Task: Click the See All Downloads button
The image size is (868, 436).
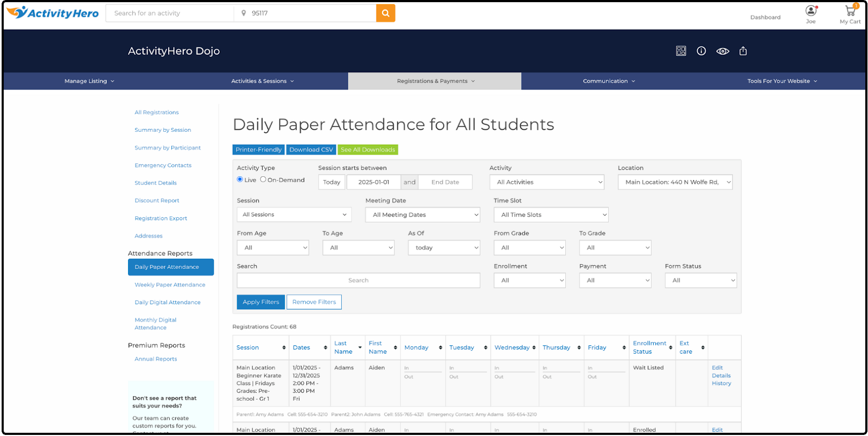Action: point(368,150)
